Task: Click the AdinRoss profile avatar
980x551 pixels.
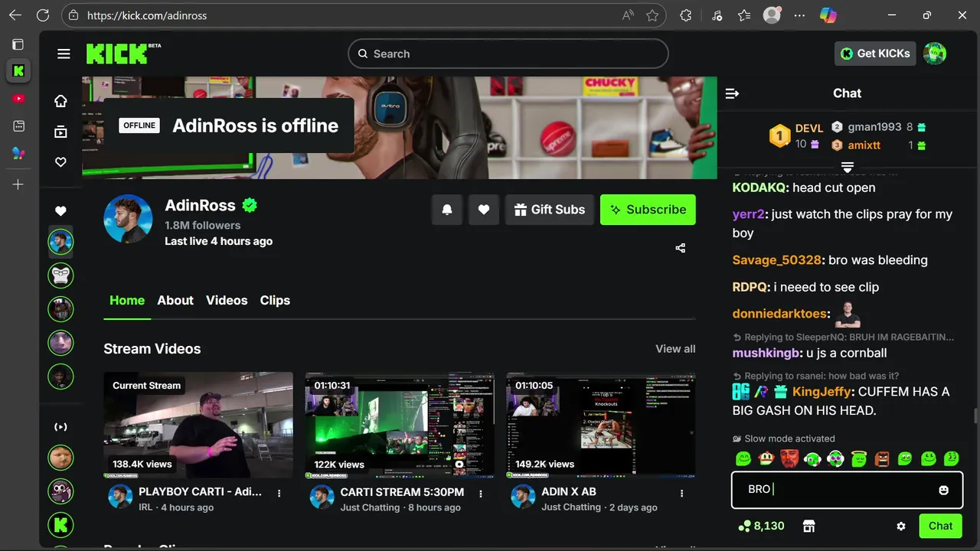Action: 128,219
